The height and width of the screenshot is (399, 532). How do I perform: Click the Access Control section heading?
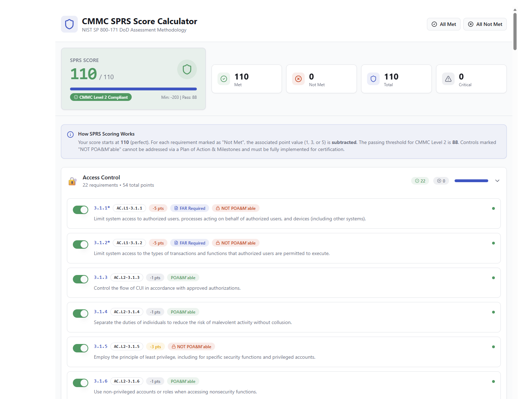(x=101, y=178)
